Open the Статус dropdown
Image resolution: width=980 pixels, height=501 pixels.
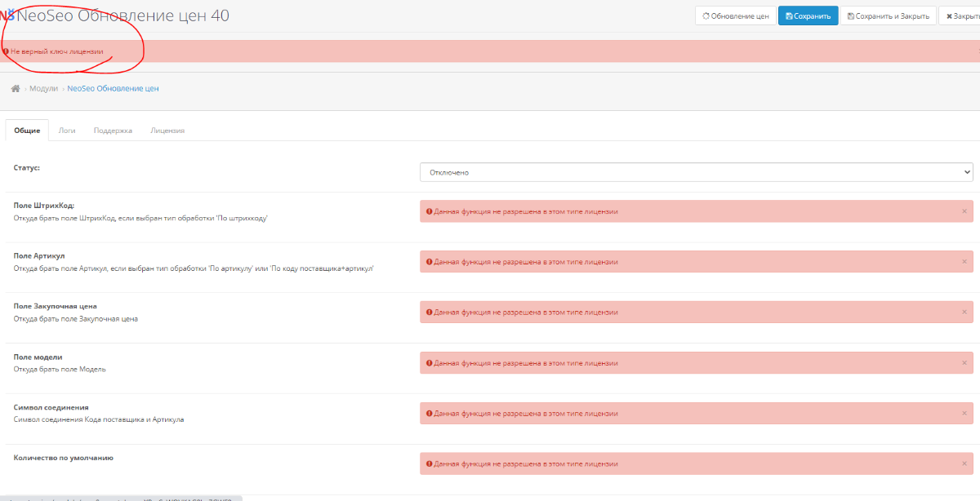click(x=697, y=172)
